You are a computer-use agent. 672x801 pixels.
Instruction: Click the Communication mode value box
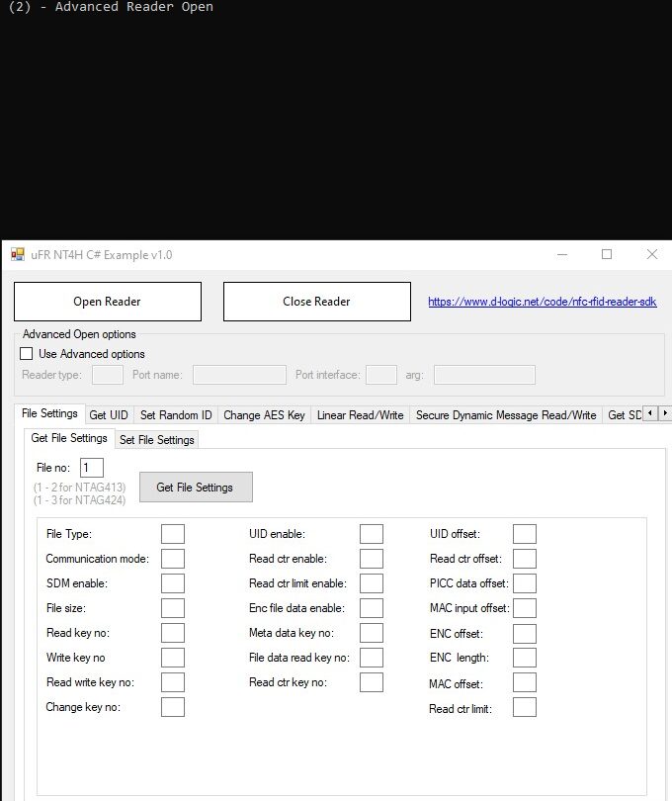tap(173, 559)
